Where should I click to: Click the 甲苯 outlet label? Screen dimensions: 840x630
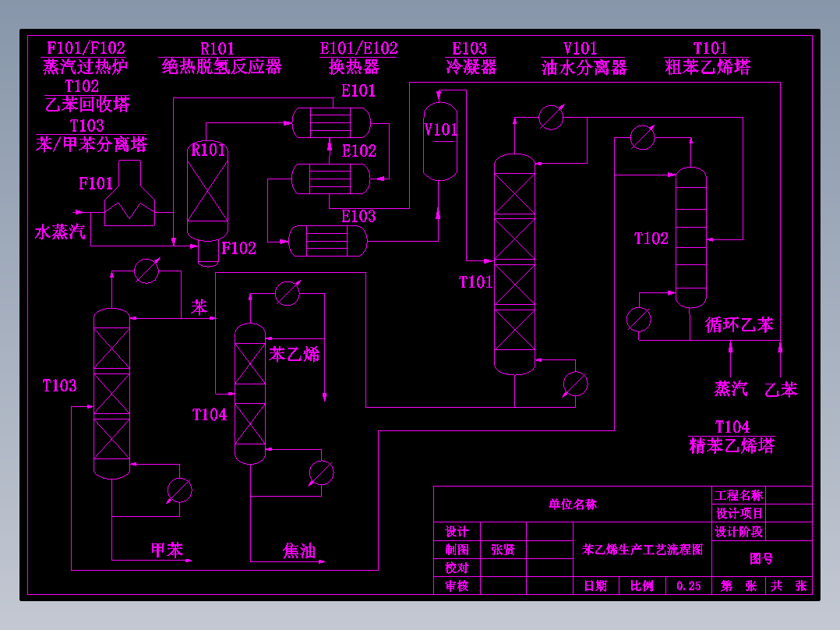(x=167, y=550)
